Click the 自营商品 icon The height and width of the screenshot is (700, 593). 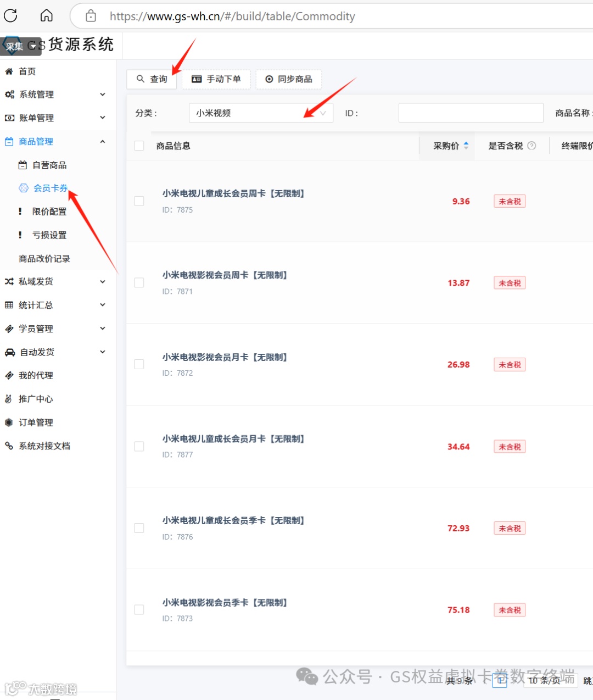coord(23,165)
